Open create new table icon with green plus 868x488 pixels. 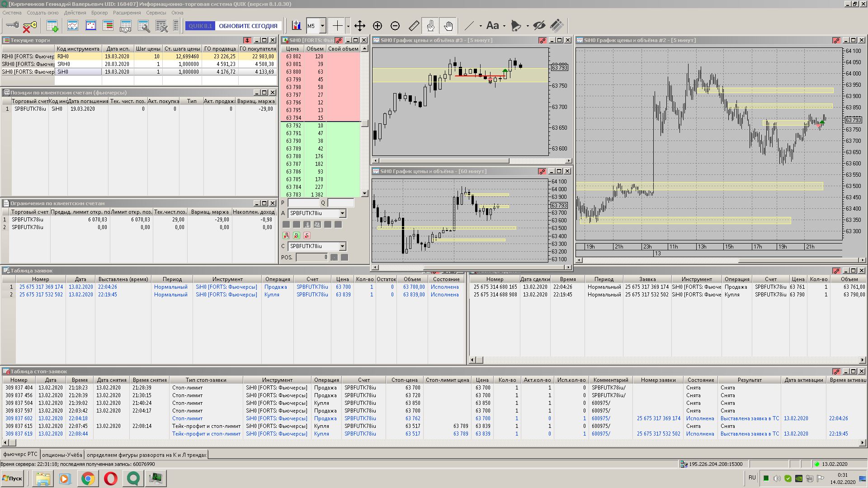52,26
